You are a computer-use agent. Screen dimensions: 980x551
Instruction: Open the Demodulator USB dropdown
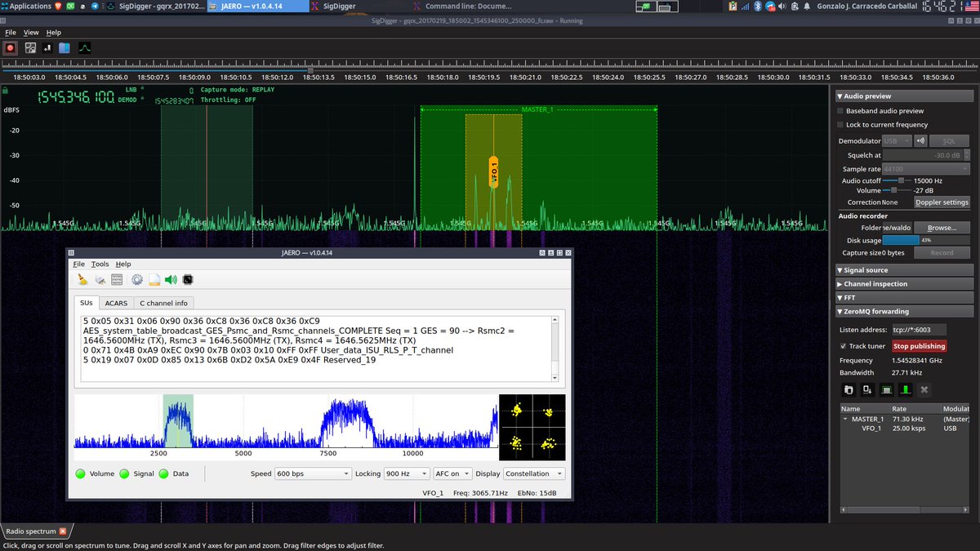[x=897, y=140]
